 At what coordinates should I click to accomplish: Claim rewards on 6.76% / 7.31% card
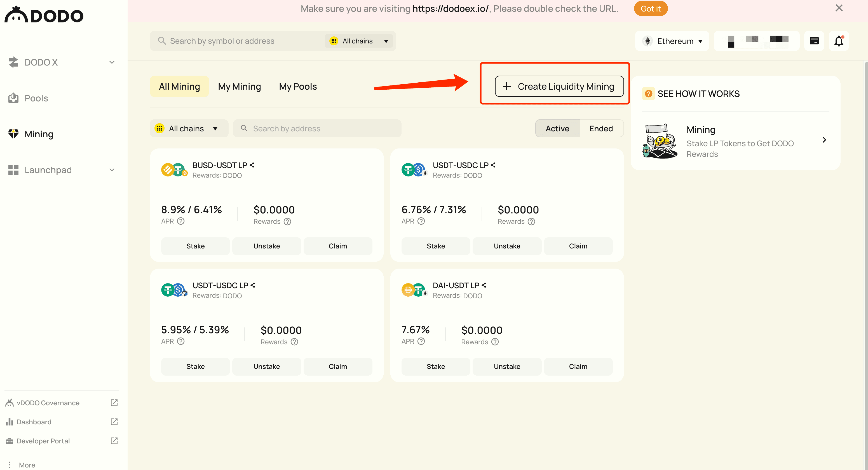[x=578, y=246]
